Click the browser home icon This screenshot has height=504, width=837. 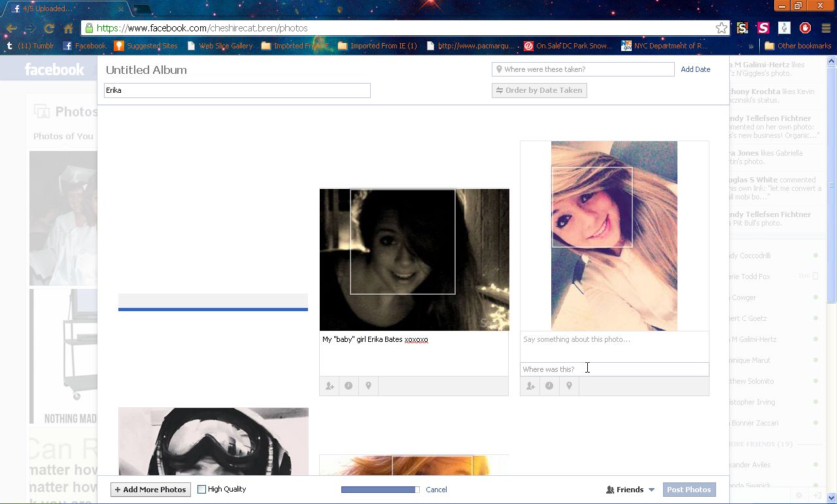(68, 28)
